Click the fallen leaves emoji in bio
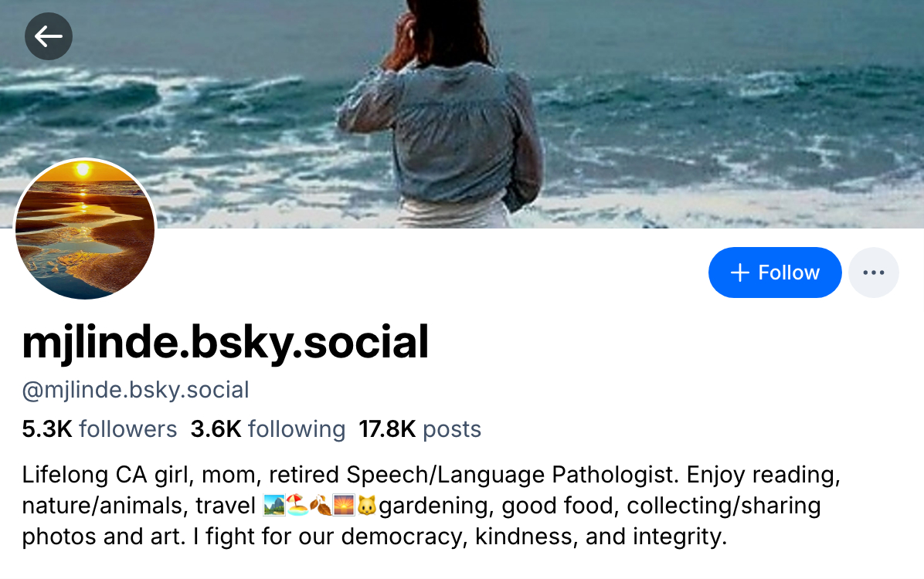Image resolution: width=924 pixels, height=579 pixels. pyautogui.click(x=320, y=506)
